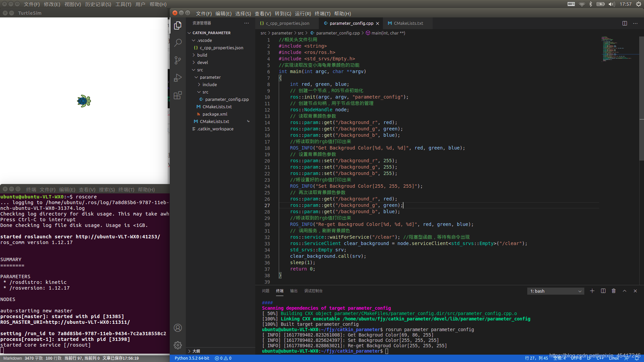The width and height of the screenshot is (644, 362).
Task: Split the terminal pane
Action: click(603, 291)
